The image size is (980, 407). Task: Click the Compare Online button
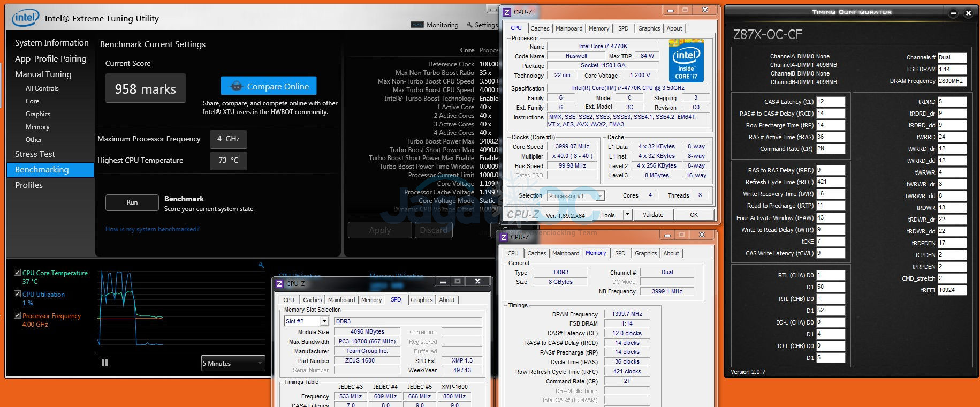click(269, 86)
